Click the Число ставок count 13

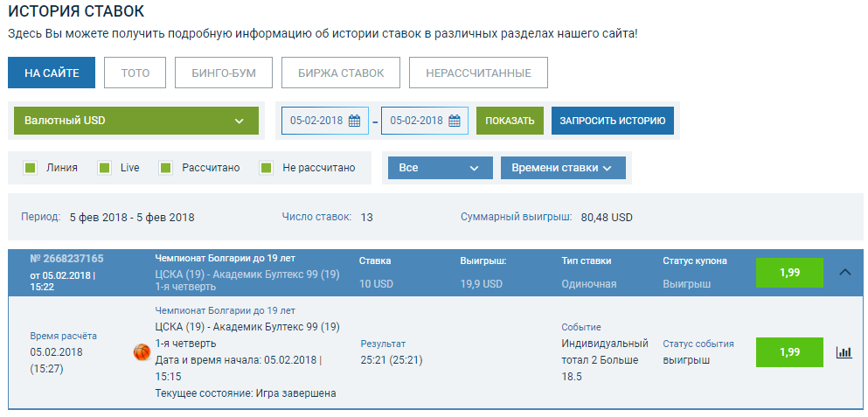366,218
